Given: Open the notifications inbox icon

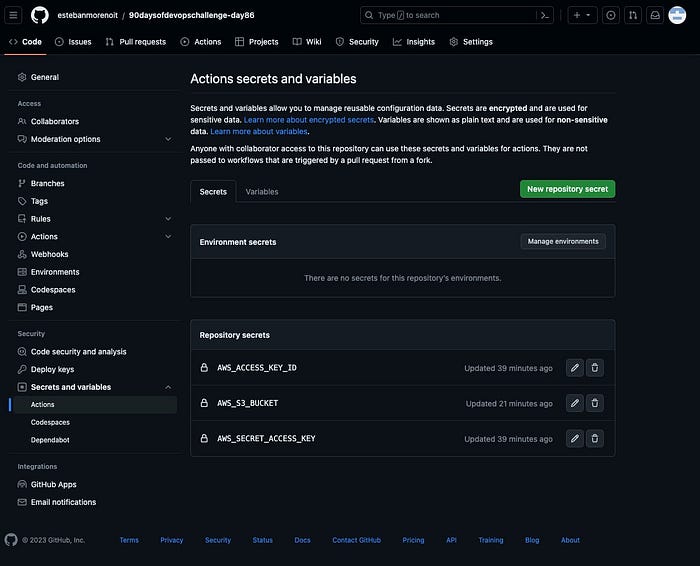Looking at the screenshot, I should [655, 15].
